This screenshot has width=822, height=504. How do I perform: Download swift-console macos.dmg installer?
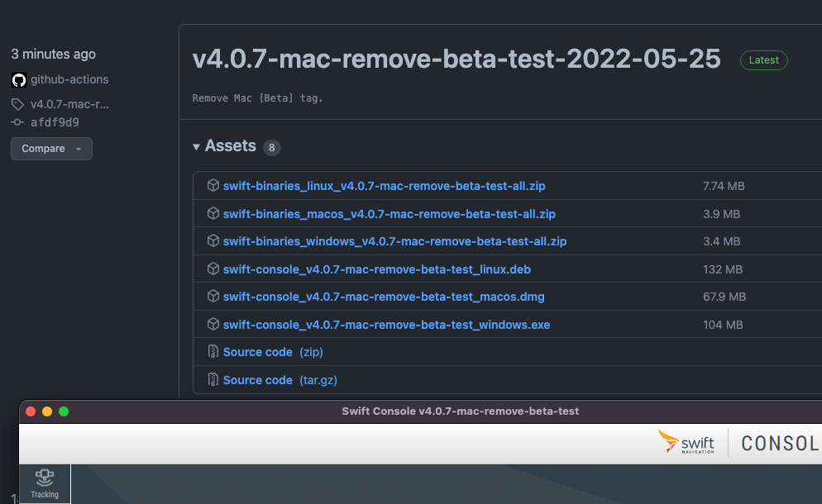point(384,297)
